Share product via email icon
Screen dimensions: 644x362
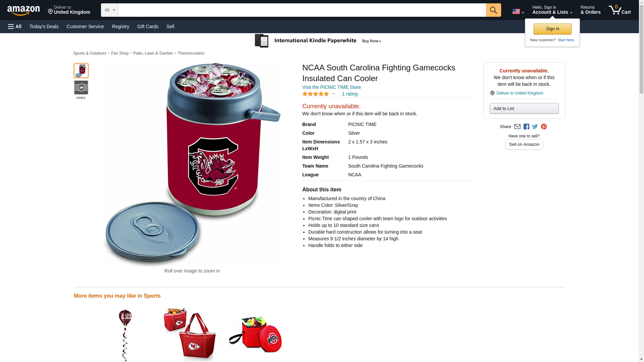[517, 127]
